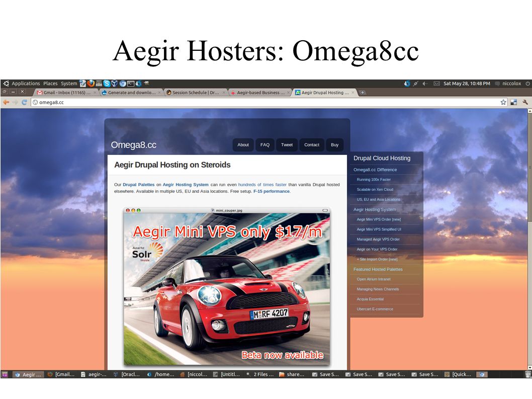This screenshot has width=532, height=399.
Task: Open the FAQ nav button
Action: coord(264,145)
